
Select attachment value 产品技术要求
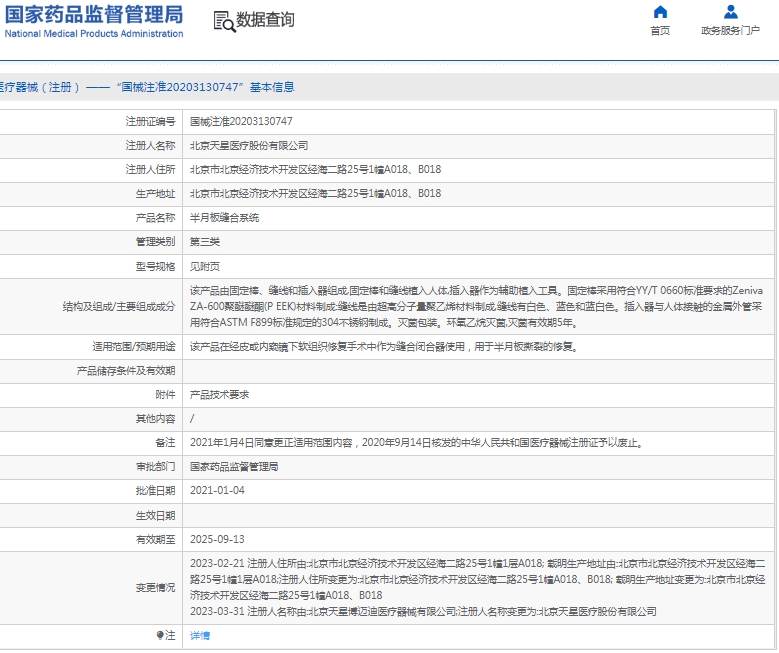pyautogui.click(x=219, y=395)
